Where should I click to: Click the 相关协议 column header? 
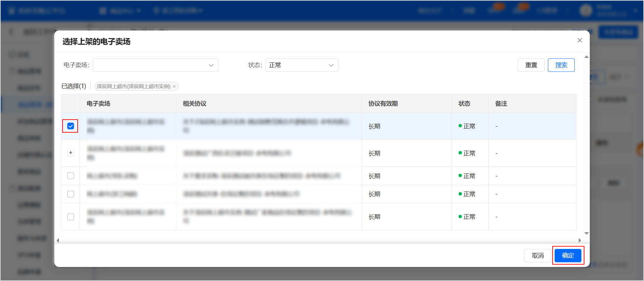point(194,104)
